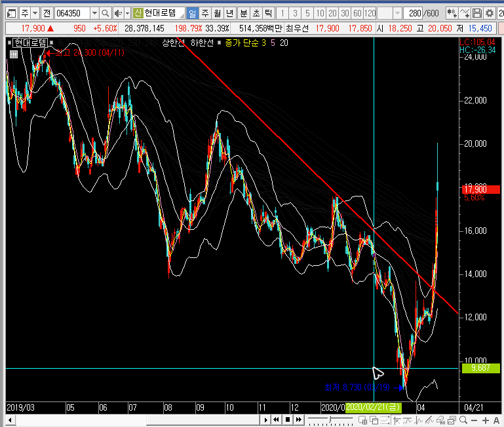
Task: Click the overlapping windows icon
Action: tap(374, 420)
